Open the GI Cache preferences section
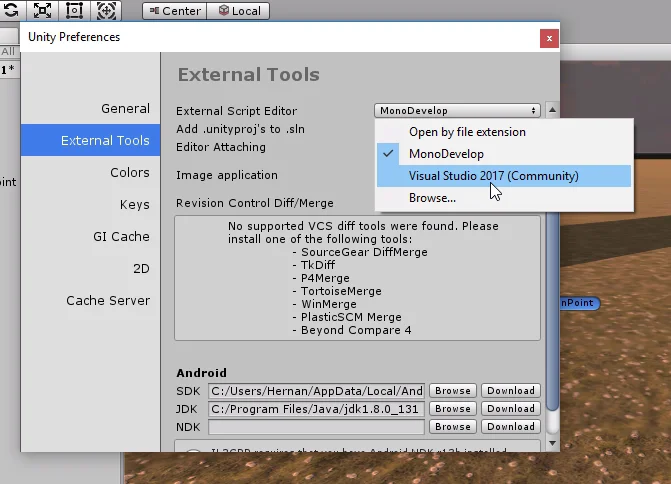This screenshot has height=484, width=671. [90, 236]
